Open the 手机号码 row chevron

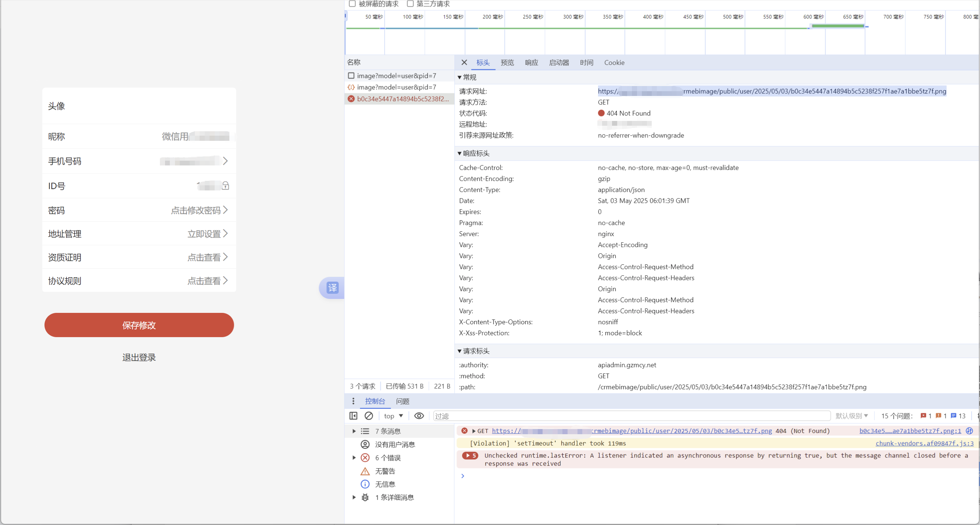(225, 161)
